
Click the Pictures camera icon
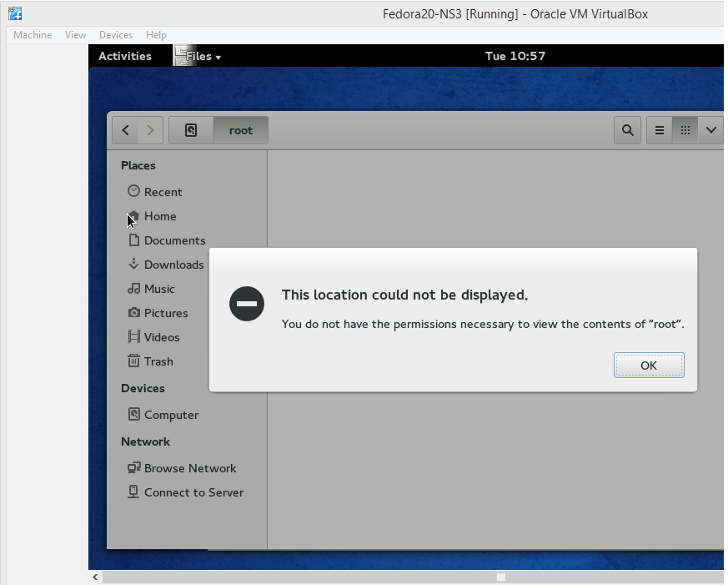coord(133,312)
